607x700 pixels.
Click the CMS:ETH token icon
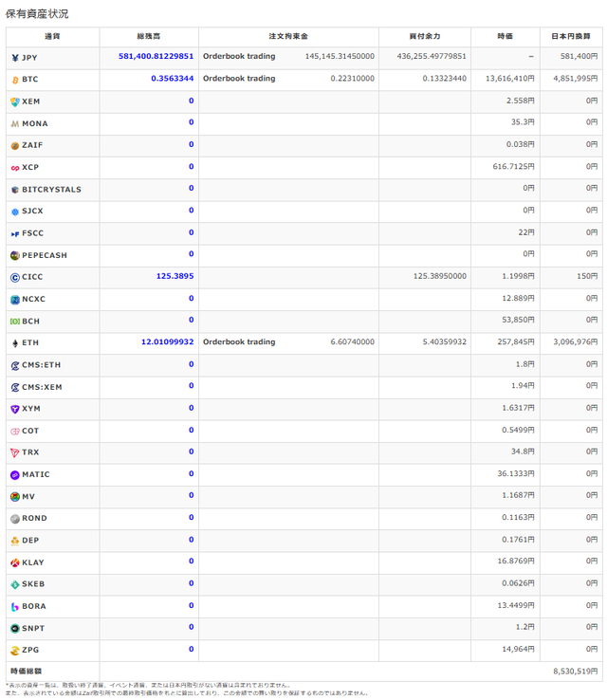pyautogui.click(x=15, y=365)
